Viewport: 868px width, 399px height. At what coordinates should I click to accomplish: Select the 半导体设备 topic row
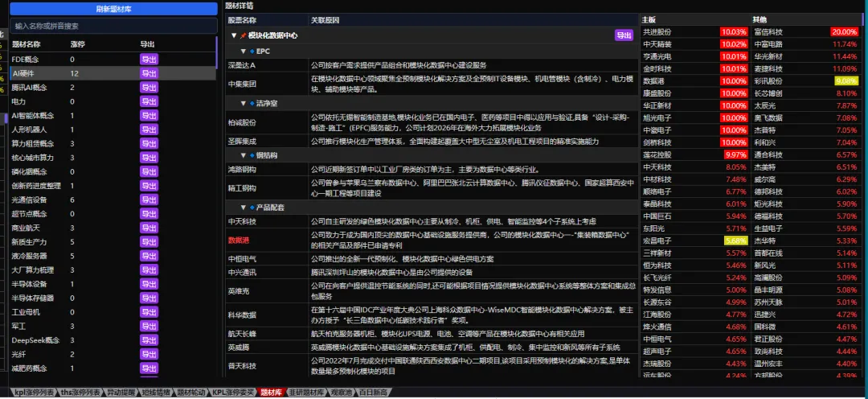[113, 284]
